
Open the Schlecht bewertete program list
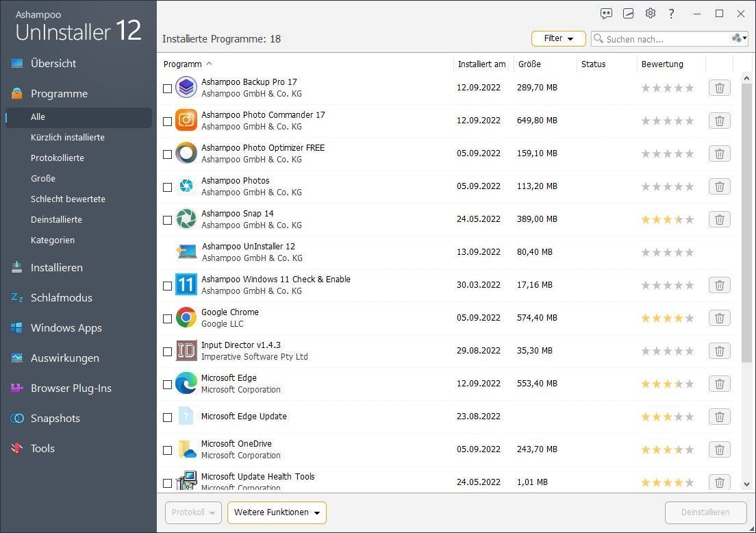[x=68, y=199]
